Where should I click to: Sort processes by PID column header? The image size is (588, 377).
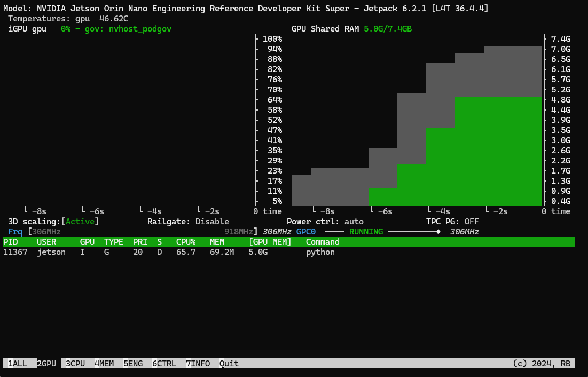point(10,242)
